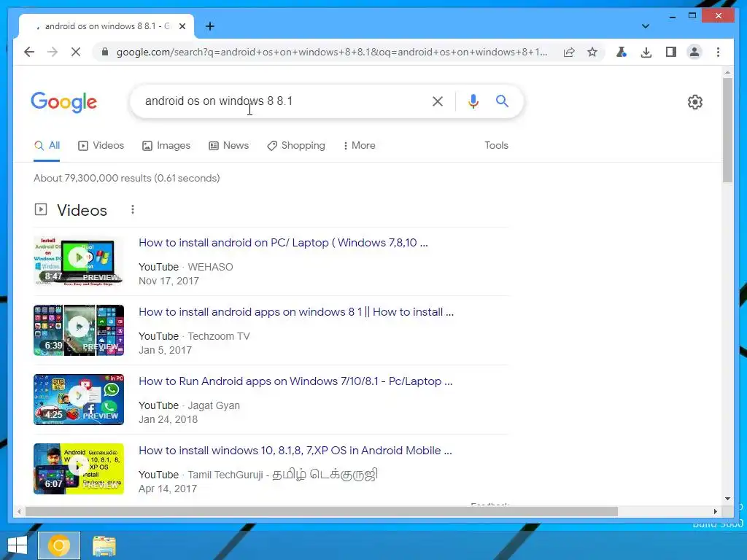Open Videos section options menu

point(133,209)
